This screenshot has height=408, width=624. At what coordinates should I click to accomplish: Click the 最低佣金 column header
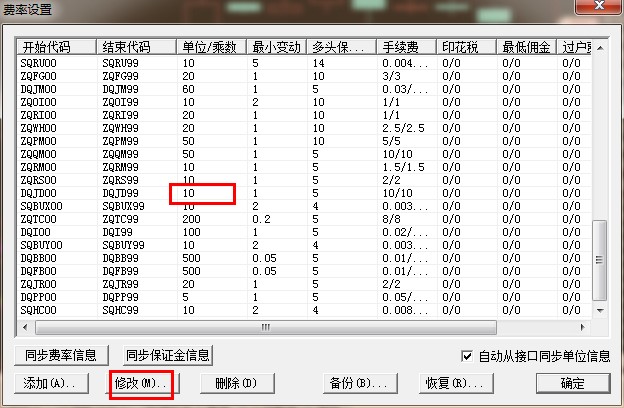click(526, 47)
